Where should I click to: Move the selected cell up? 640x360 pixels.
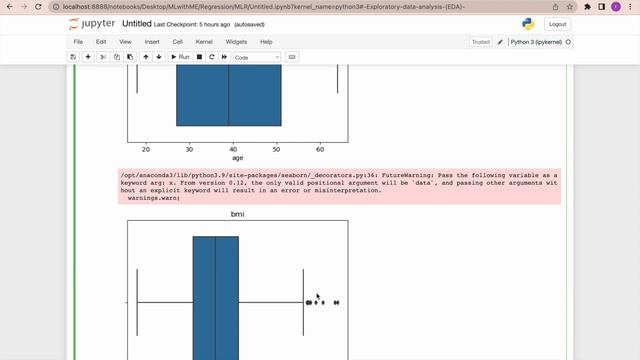pyautogui.click(x=146, y=57)
